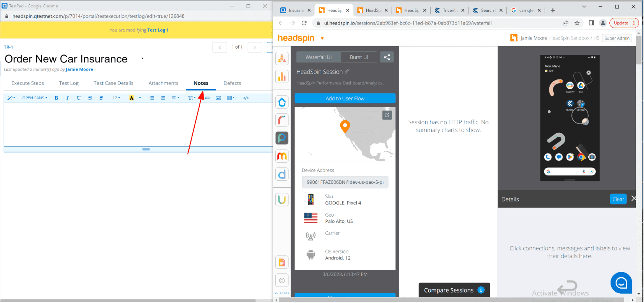Viewport: 644px width, 303px height.
Task: Open the blue D sidebar icon
Action: pyautogui.click(x=282, y=174)
